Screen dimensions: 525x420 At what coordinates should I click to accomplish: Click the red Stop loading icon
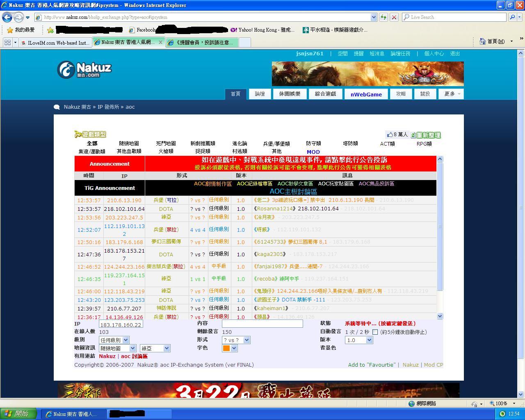point(394,17)
